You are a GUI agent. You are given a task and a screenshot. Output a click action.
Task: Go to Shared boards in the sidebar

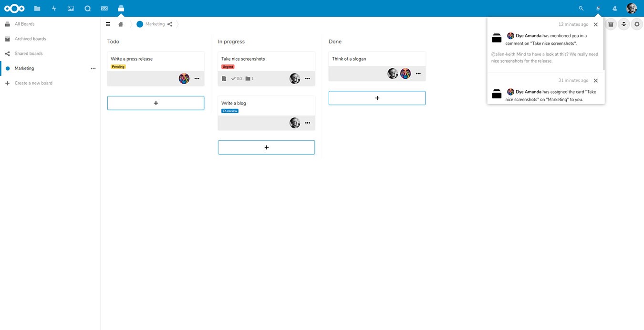(29, 53)
